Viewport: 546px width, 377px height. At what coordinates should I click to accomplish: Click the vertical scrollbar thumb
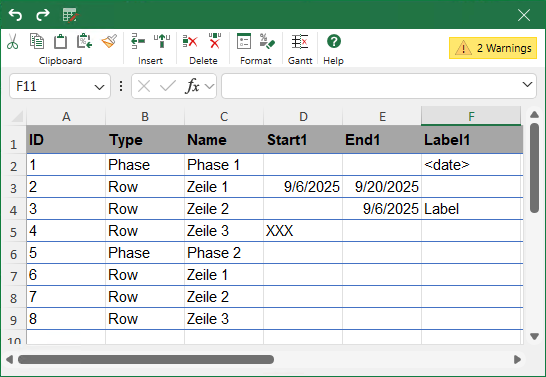coord(535,167)
